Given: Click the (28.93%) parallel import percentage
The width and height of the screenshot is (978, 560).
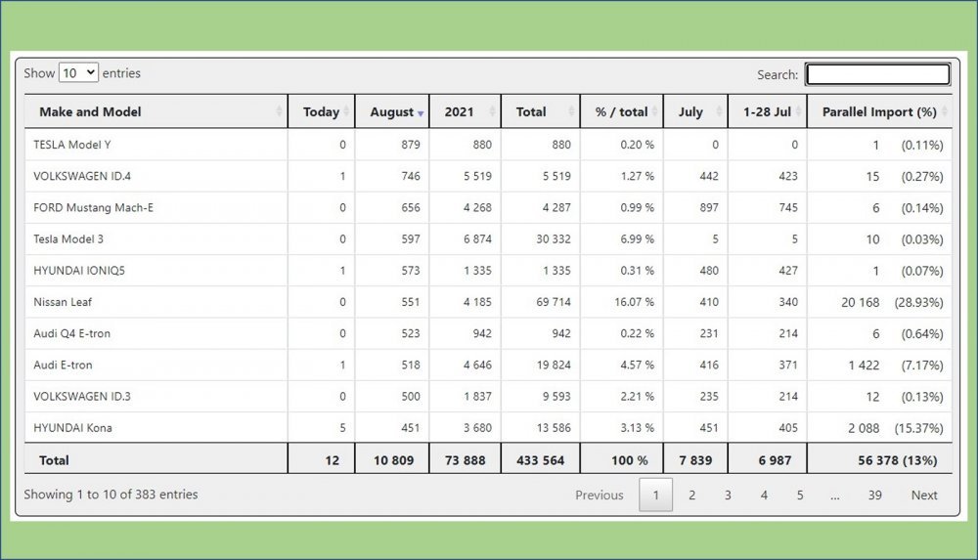Looking at the screenshot, I should click(x=918, y=302).
